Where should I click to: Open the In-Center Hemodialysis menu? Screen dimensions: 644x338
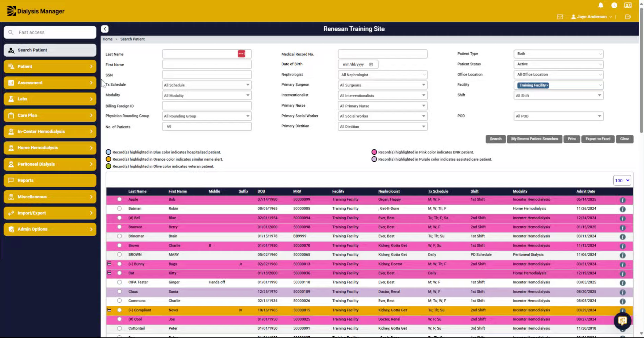[50, 132]
